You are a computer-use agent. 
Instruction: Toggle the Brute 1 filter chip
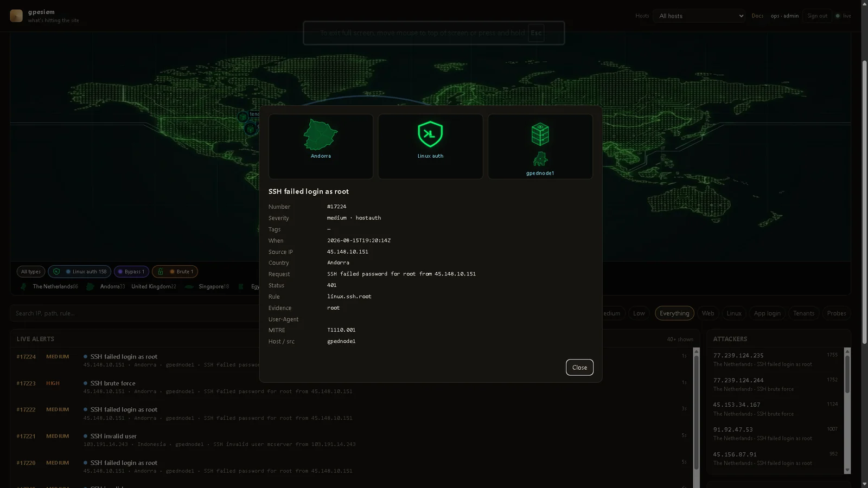(x=175, y=272)
